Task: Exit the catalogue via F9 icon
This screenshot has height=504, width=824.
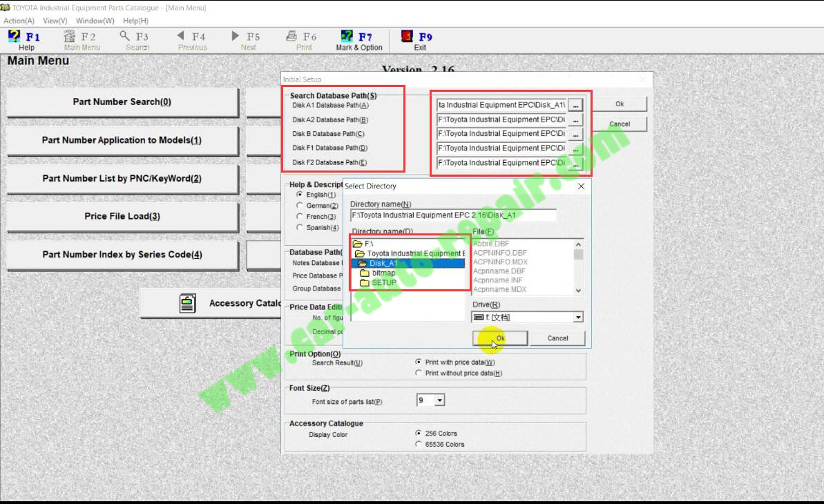Action: [407, 36]
